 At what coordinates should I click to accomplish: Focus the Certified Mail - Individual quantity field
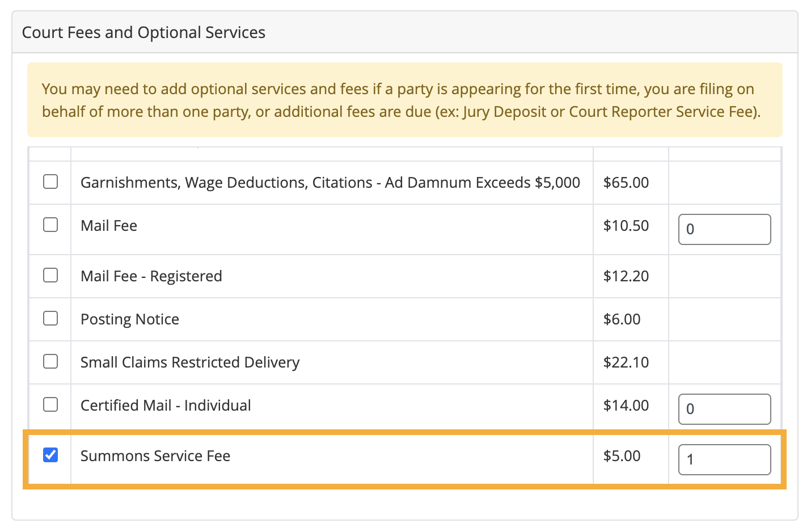(x=724, y=409)
